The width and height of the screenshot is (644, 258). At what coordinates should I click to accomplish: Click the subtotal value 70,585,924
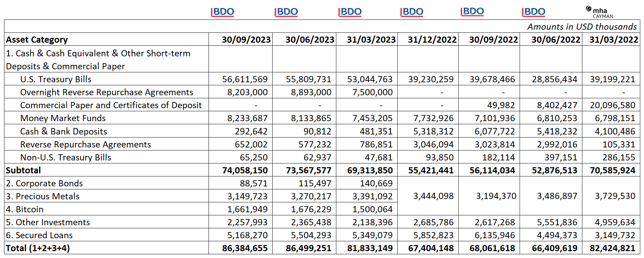613,170
